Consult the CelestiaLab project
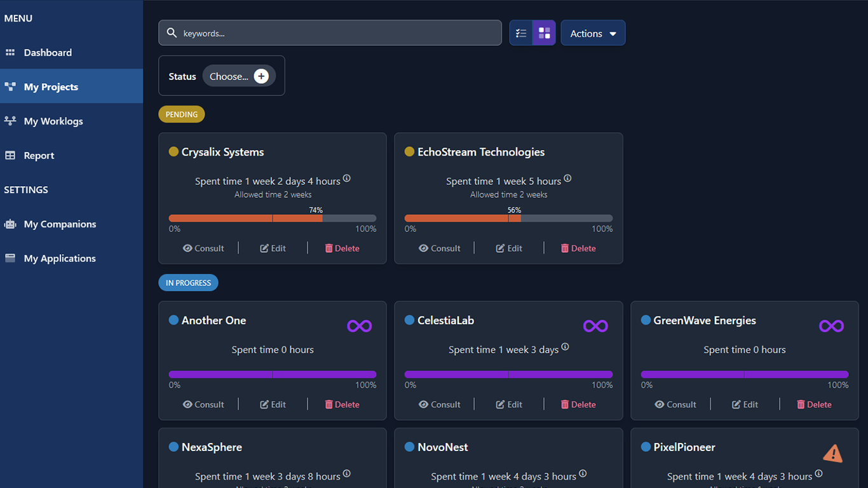868x488 pixels. coord(440,404)
